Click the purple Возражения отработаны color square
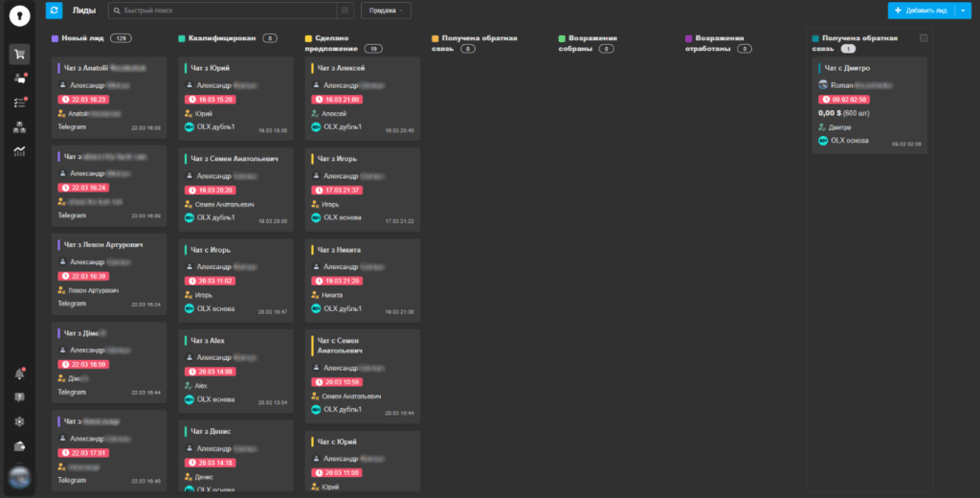 click(689, 38)
